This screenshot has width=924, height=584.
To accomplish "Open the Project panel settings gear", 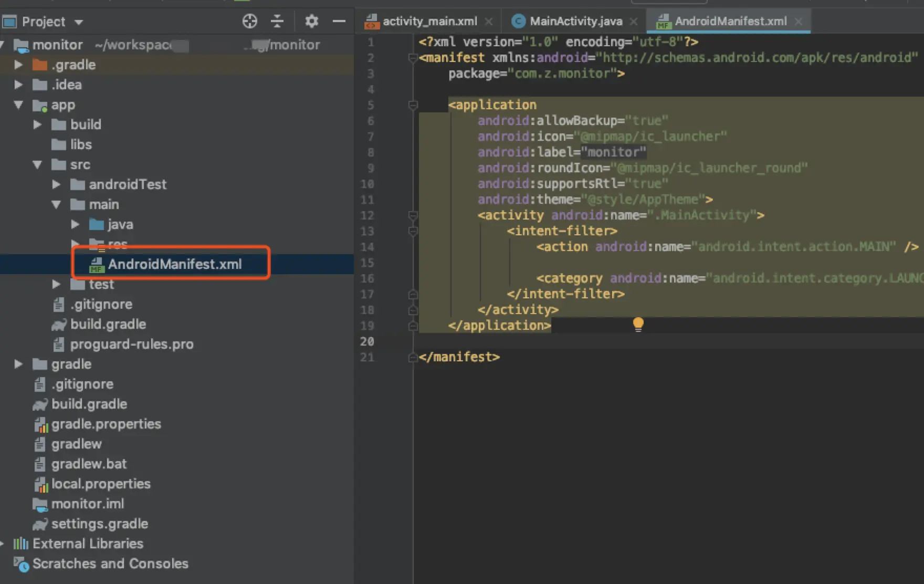I will [x=312, y=21].
